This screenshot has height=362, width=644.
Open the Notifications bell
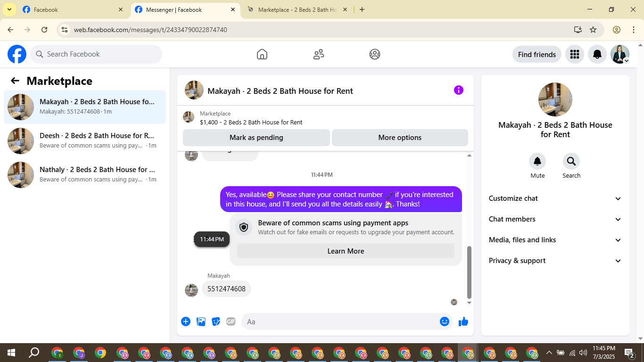tap(597, 54)
